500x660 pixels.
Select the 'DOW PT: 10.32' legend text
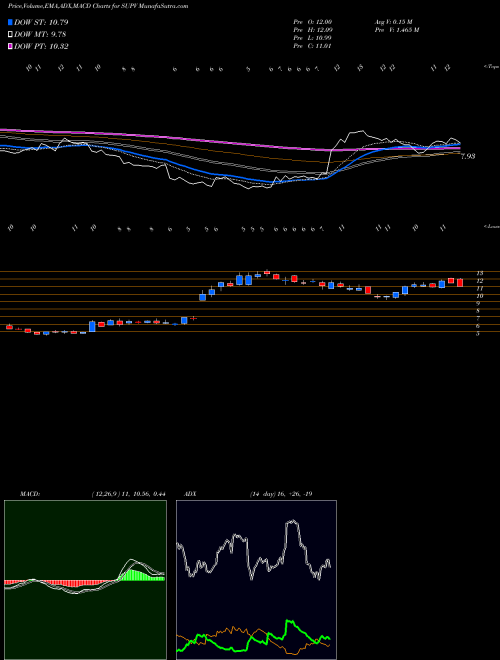tap(41, 47)
